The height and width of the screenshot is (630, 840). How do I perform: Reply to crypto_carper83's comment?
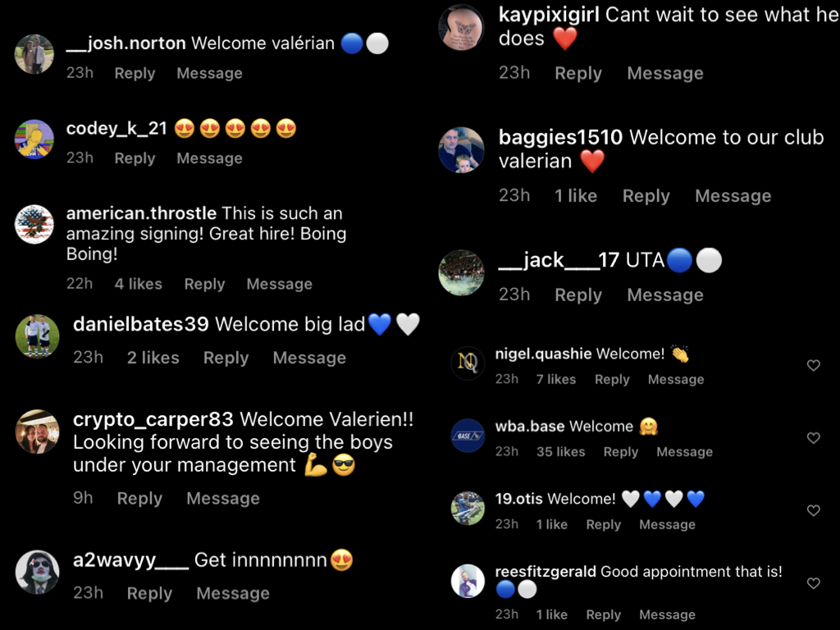139,498
